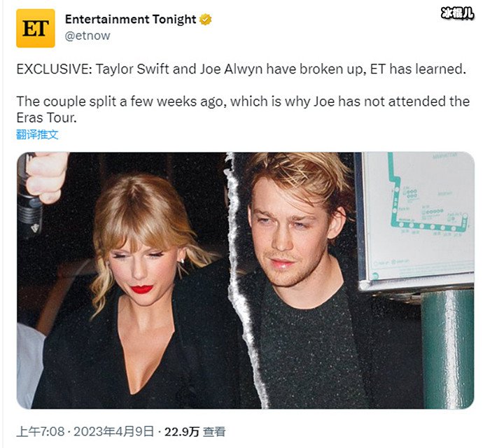483x448 pixels.
Task: Select the 2023年4月9日 date
Action: [113, 431]
